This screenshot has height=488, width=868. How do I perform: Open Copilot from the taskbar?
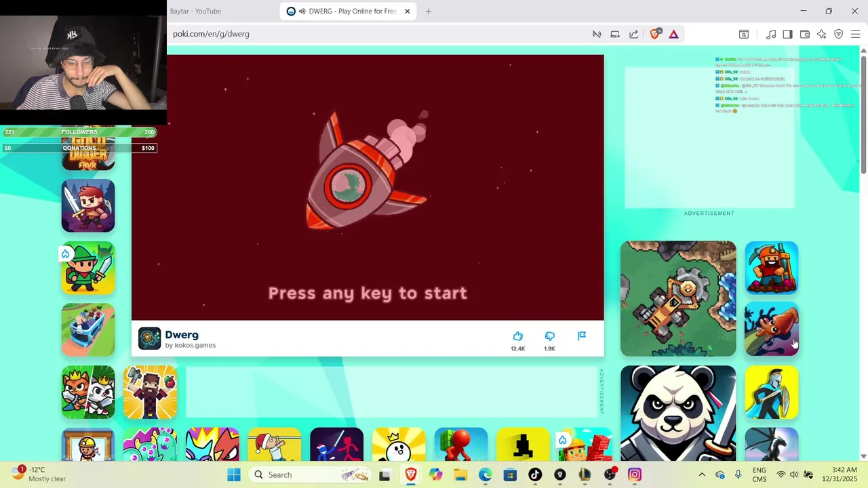click(x=435, y=474)
